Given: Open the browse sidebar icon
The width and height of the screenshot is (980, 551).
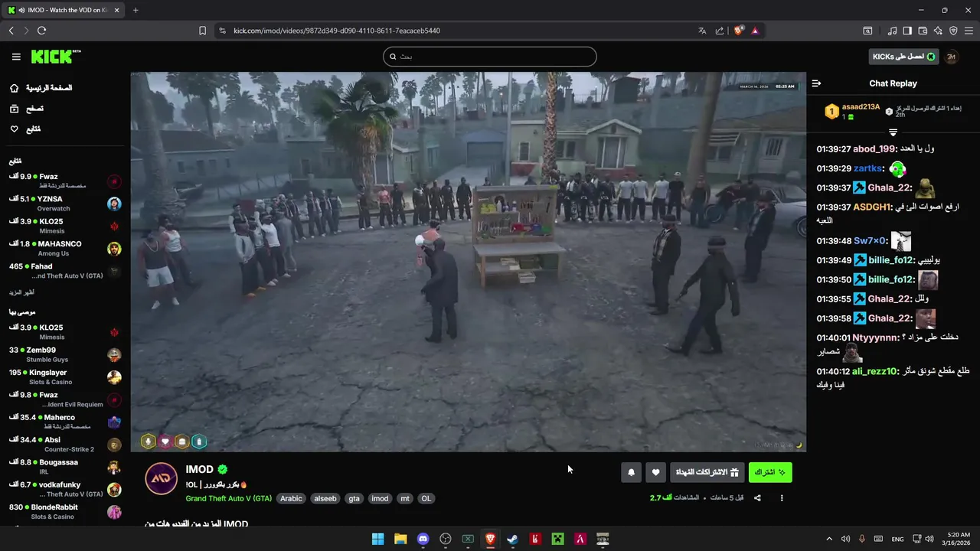Looking at the screenshot, I should point(14,109).
